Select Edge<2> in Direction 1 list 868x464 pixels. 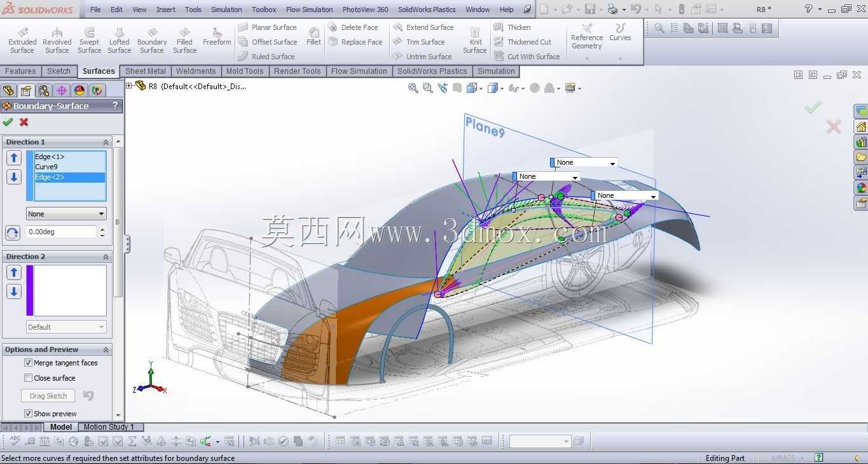(x=70, y=177)
